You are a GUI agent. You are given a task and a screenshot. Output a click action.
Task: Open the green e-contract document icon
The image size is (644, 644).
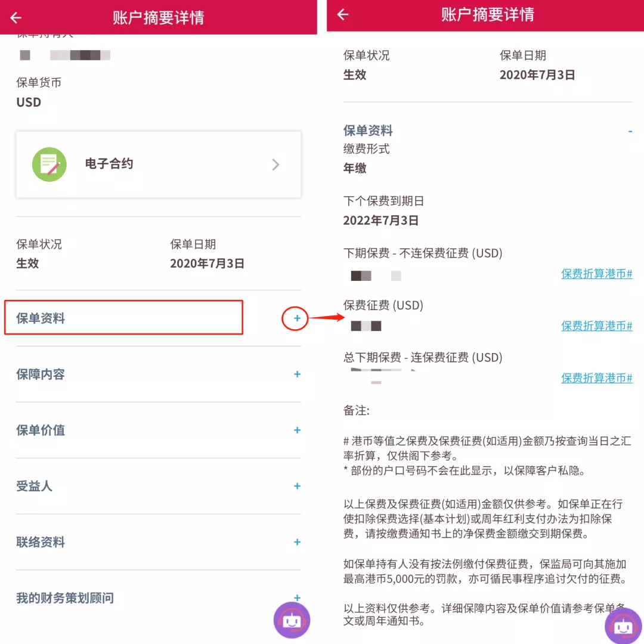[49, 165]
